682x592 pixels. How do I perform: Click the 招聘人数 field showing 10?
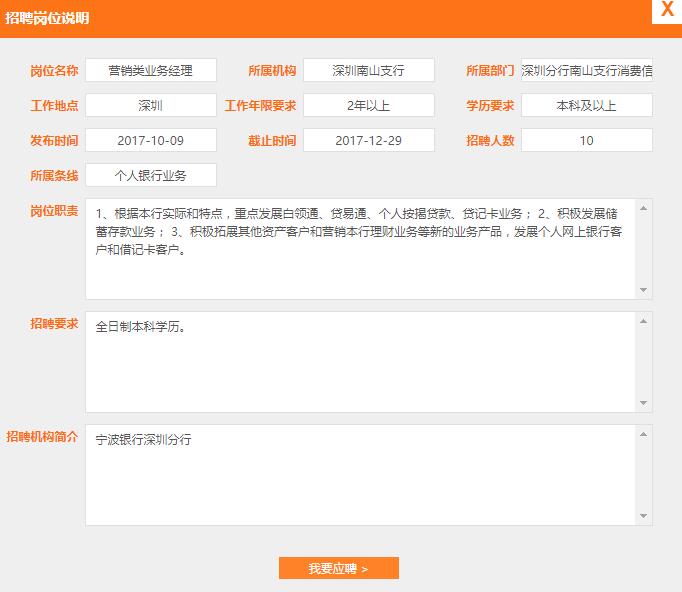586,140
